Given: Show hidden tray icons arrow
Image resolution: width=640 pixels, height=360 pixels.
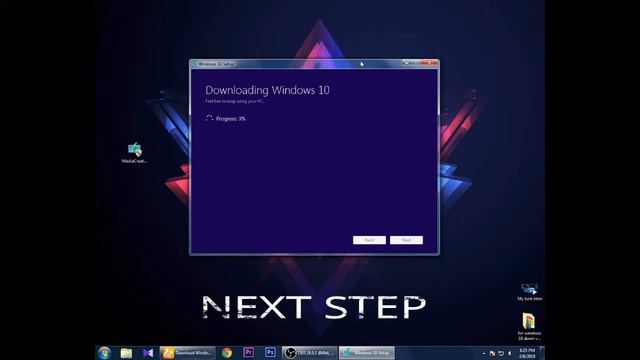Looking at the screenshot, I should point(484,353).
